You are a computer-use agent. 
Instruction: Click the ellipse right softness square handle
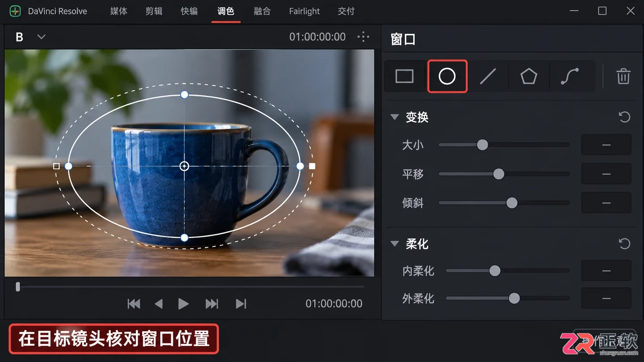coord(312,166)
